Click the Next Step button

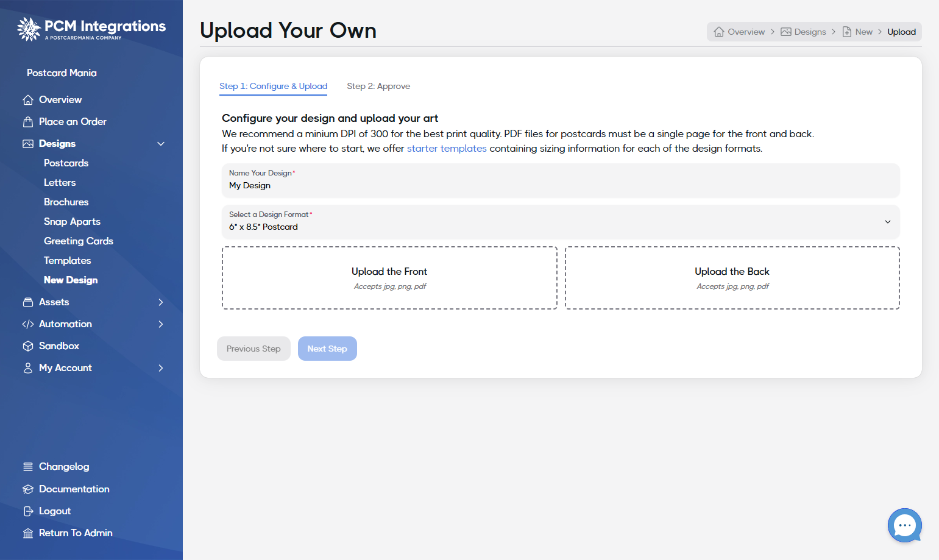(327, 349)
